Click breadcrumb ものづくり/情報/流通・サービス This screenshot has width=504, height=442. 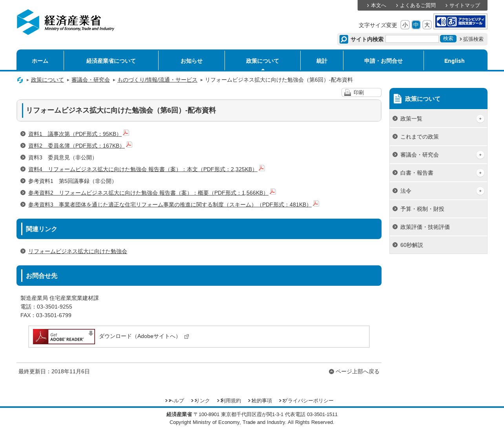click(x=157, y=80)
